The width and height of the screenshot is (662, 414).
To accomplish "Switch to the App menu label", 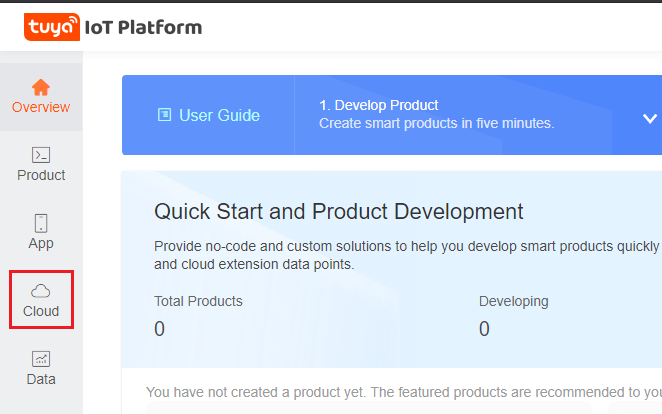I will (41, 243).
